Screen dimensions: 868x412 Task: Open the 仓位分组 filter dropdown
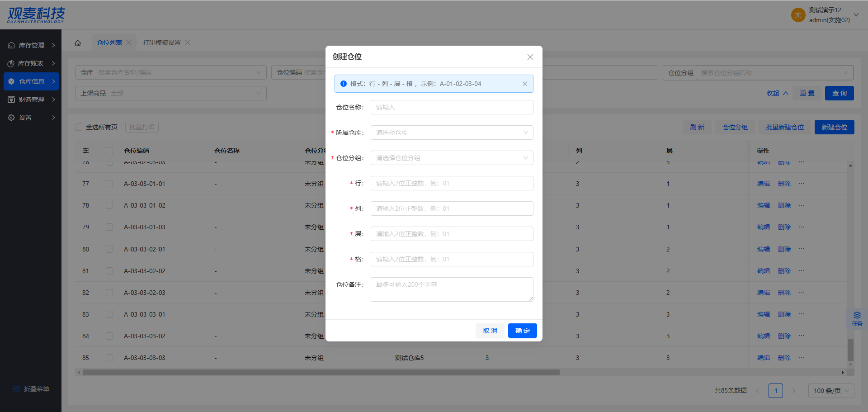pyautogui.click(x=774, y=73)
